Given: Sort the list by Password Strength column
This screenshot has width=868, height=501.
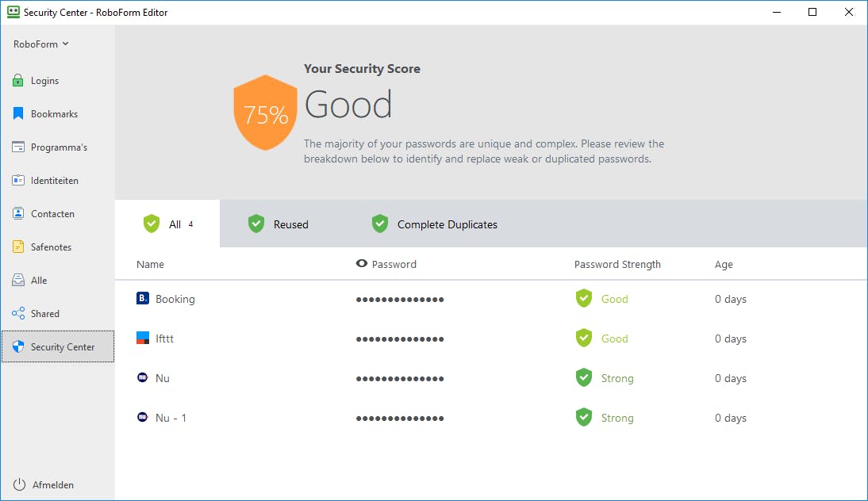Looking at the screenshot, I should pos(617,265).
